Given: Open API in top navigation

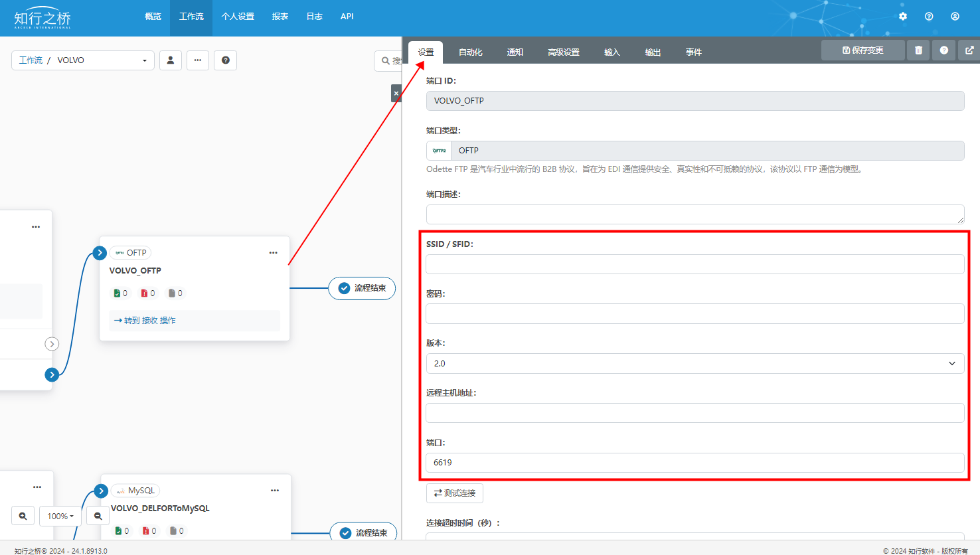Looking at the screenshot, I should [x=347, y=17].
